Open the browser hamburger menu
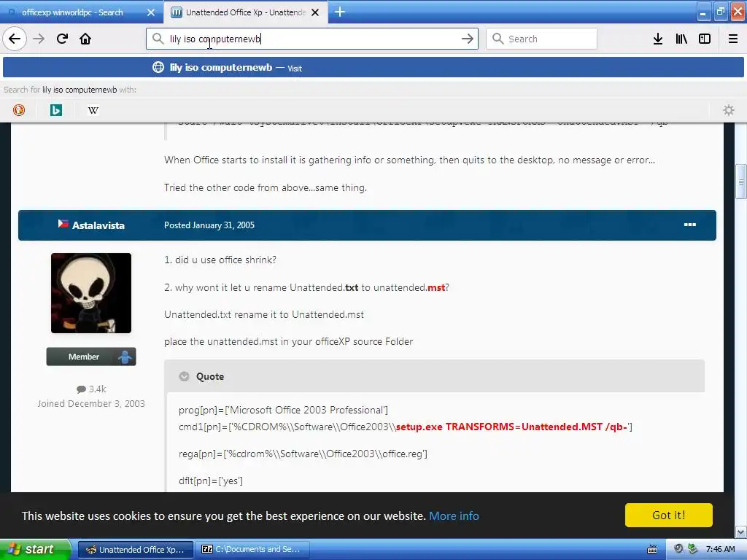Screen dimensions: 747x560 [733, 39]
